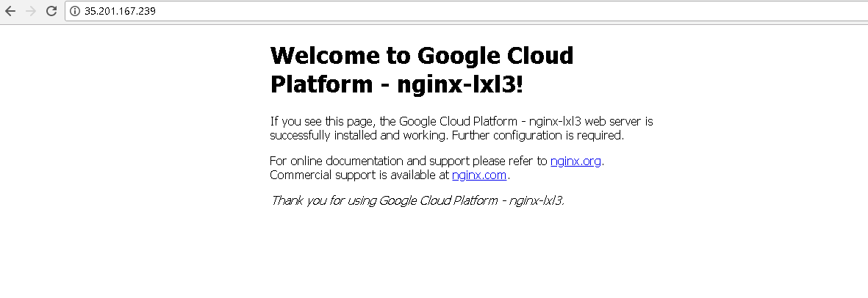Click the paragraph starting 'If you see this page'

coord(462,128)
